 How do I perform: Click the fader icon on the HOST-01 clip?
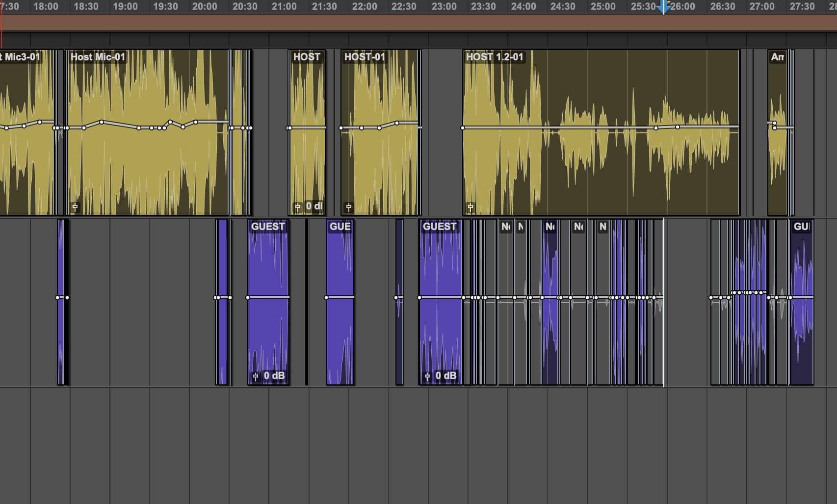point(348,206)
